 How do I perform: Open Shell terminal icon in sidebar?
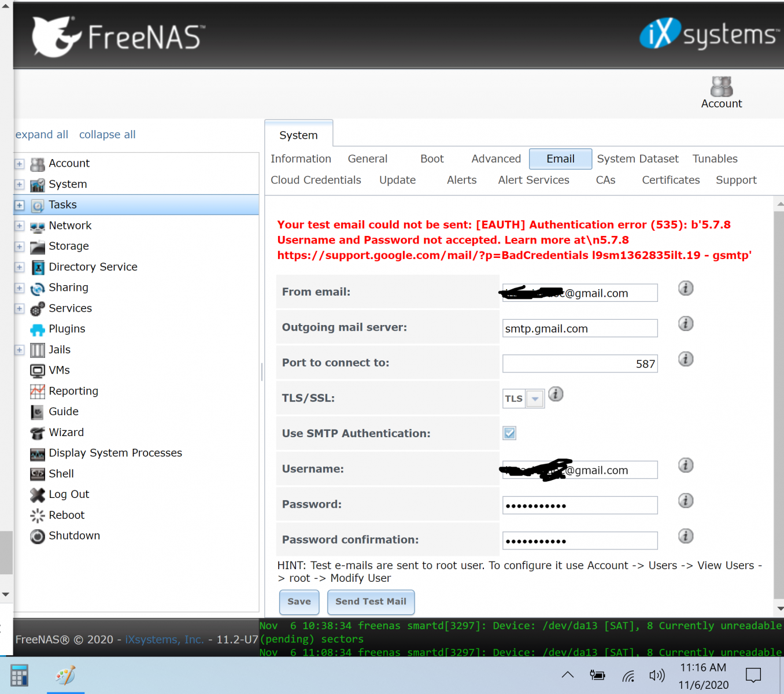coord(38,474)
